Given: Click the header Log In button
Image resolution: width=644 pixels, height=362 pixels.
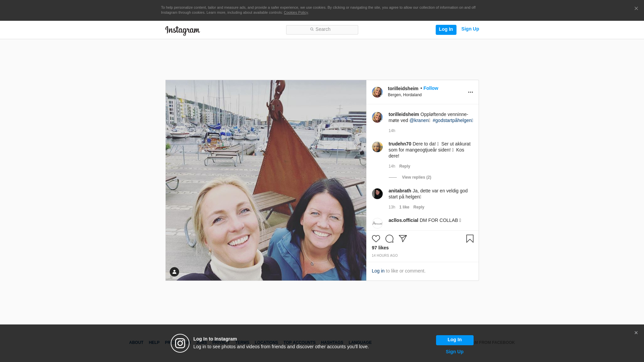Looking at the screenshot, I should (446, 29).
